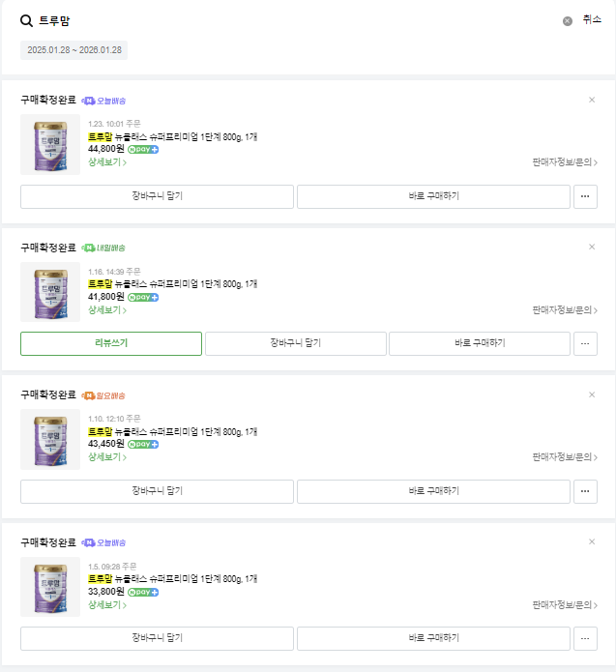Remove the 1.16 order card with X
Image resolution: width=616 pixels, height=672 pixels.
(x=592, y=247)
